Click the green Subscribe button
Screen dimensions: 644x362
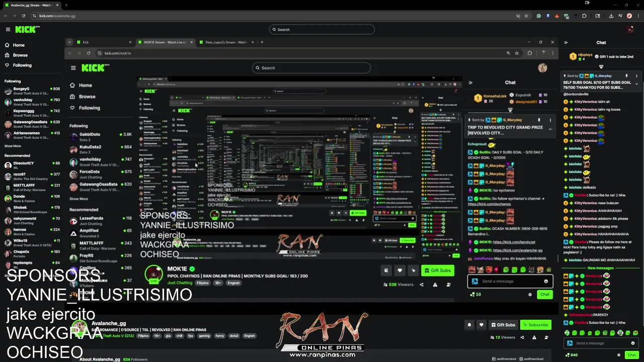[535, 325]
